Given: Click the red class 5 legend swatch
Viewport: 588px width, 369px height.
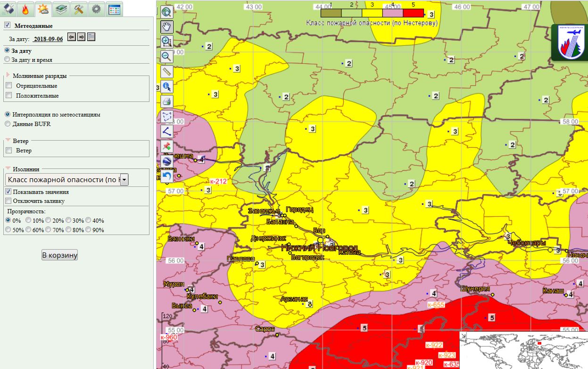Looking at the screenshot, I should coord(414,13).
